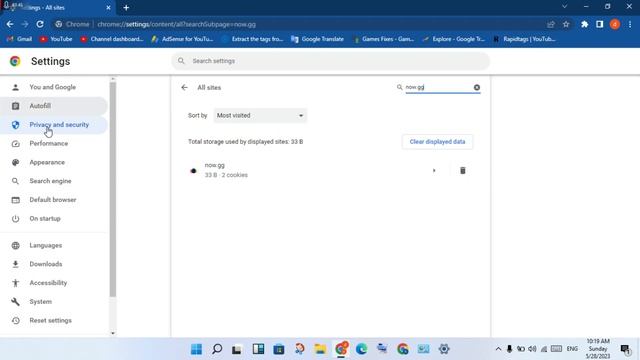Go back with browser back arrow
The height and width of the screenshot is (360, 640).
click(10, 24)
